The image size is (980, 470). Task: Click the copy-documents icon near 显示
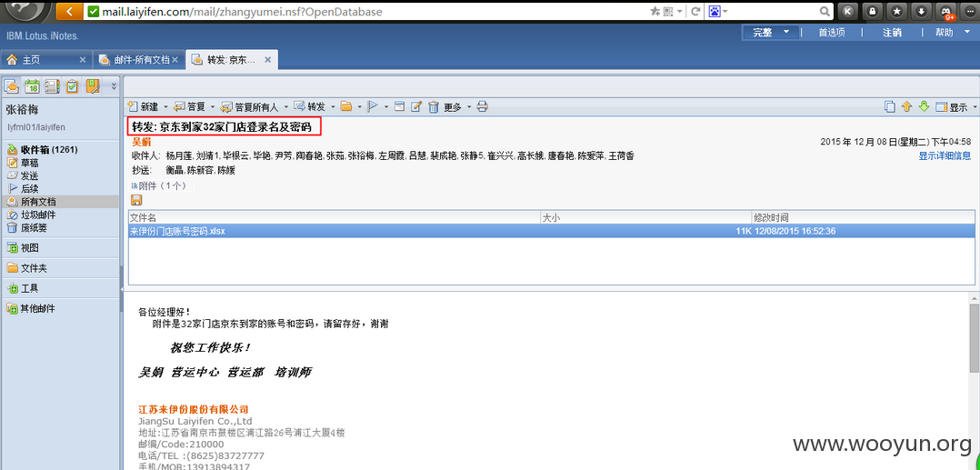pos(890,107)
